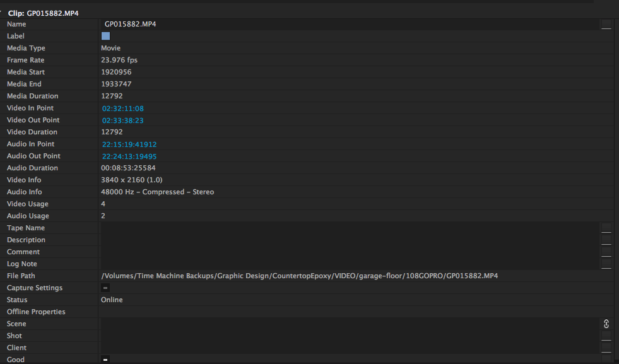
Task: Click into the Comment field
Action: coord(350,252)
